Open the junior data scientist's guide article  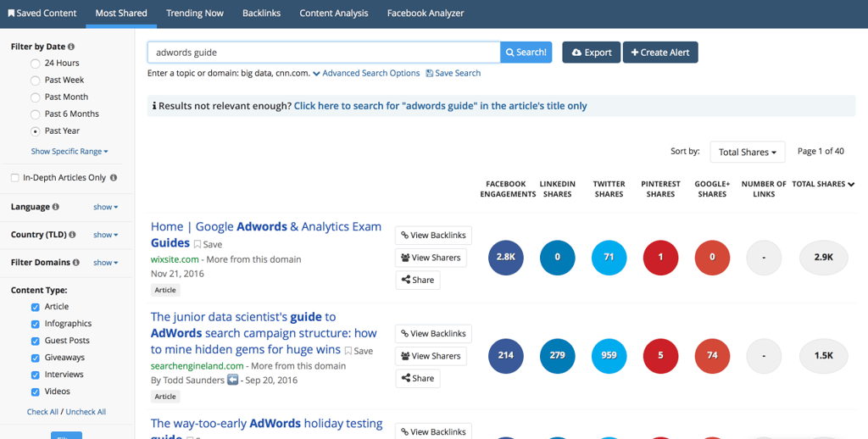(x=264, y=333)
